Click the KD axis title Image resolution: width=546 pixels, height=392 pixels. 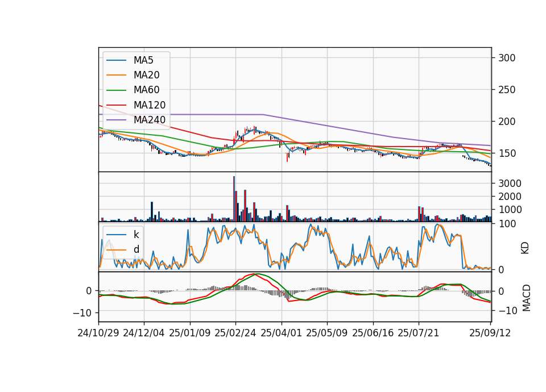pyautogui.click(x=525, y=248)
